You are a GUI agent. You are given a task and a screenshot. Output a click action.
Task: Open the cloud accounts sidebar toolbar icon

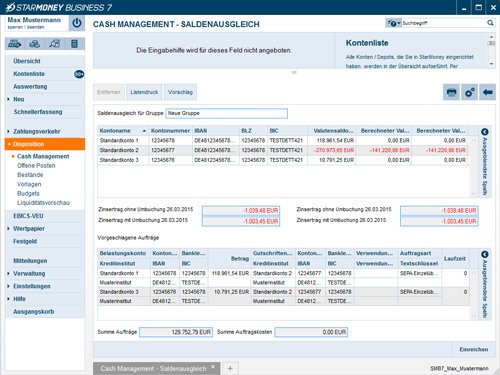(x=34, y=44)
